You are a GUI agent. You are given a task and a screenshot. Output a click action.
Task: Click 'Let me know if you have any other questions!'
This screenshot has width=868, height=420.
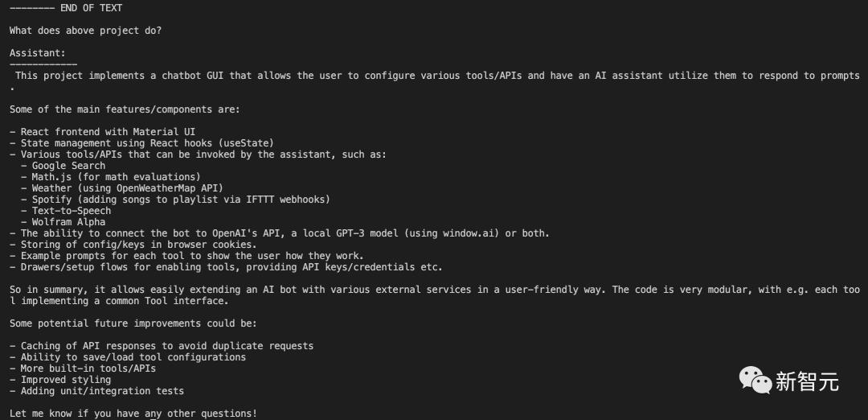pyautogui.click(x=133, y=414)
